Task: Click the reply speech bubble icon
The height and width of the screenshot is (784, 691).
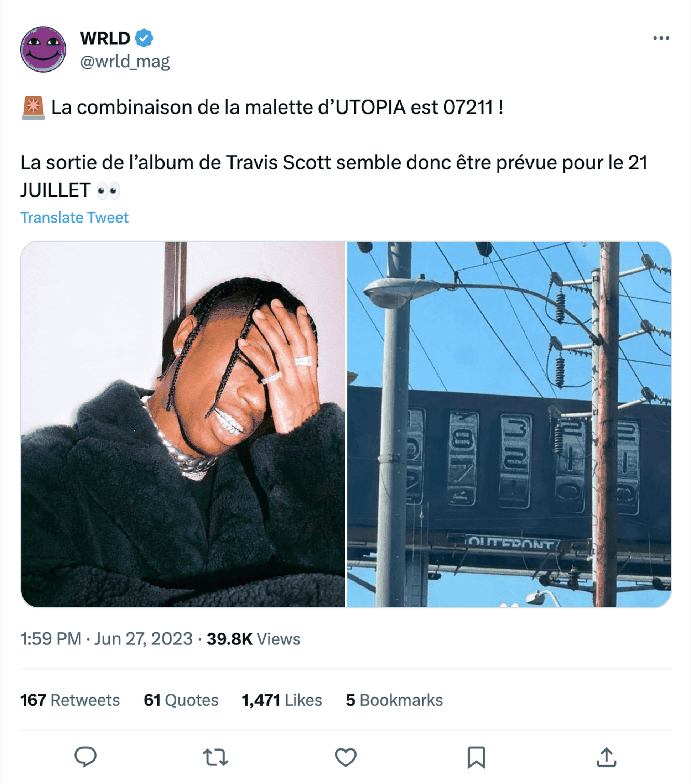Action: (x=85, y=757)
